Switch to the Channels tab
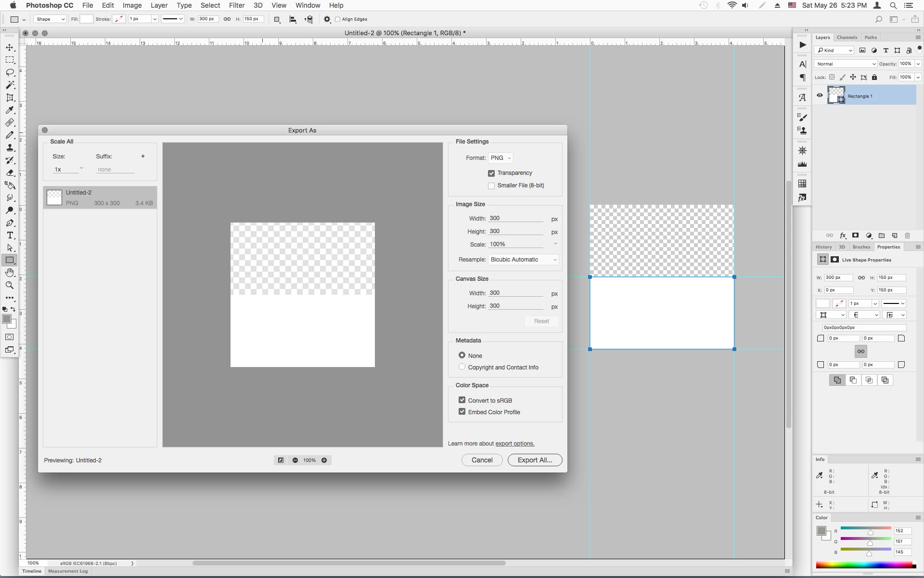Image resolution: width=924 pixels, height=578 pixels. pyautogui.click(x=847, y=38)
